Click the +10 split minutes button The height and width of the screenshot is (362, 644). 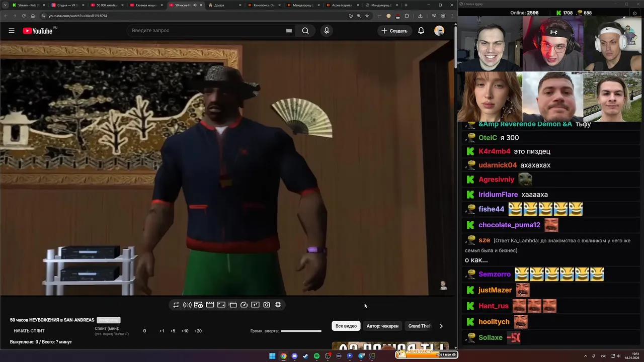[x=185, y=331]
